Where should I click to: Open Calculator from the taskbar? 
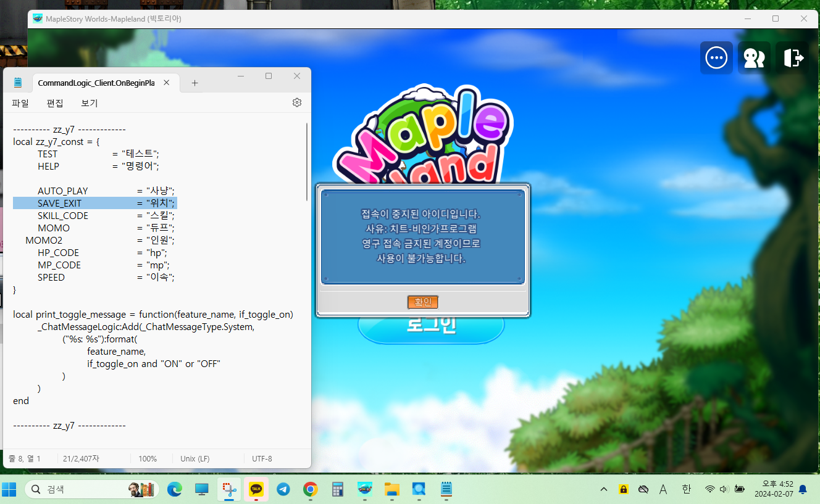(338, 489)
